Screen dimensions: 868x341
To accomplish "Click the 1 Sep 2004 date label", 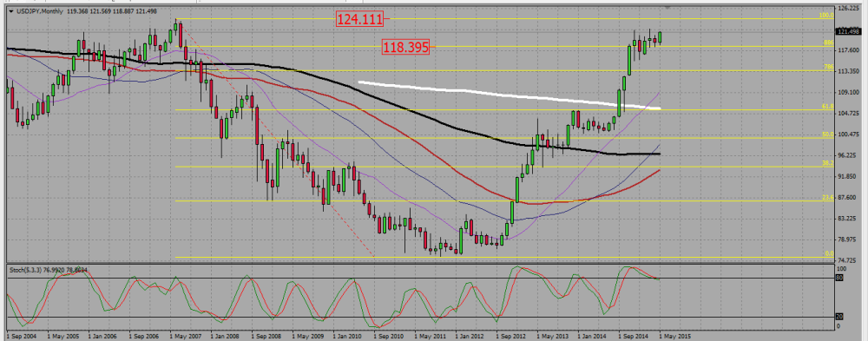I will coord(22,336).
